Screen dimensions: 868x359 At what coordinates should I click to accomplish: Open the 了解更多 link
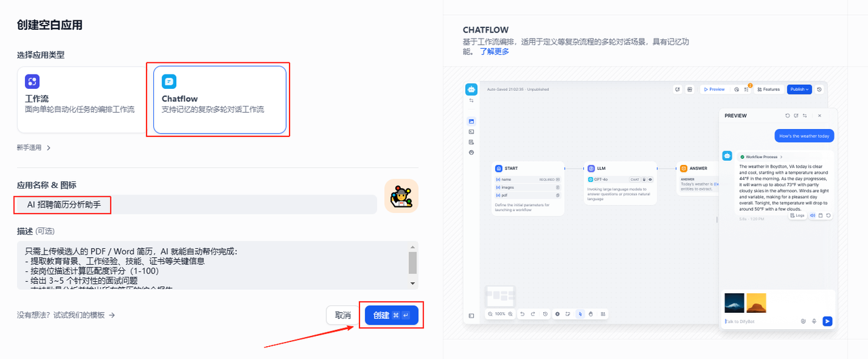[494, 52]
